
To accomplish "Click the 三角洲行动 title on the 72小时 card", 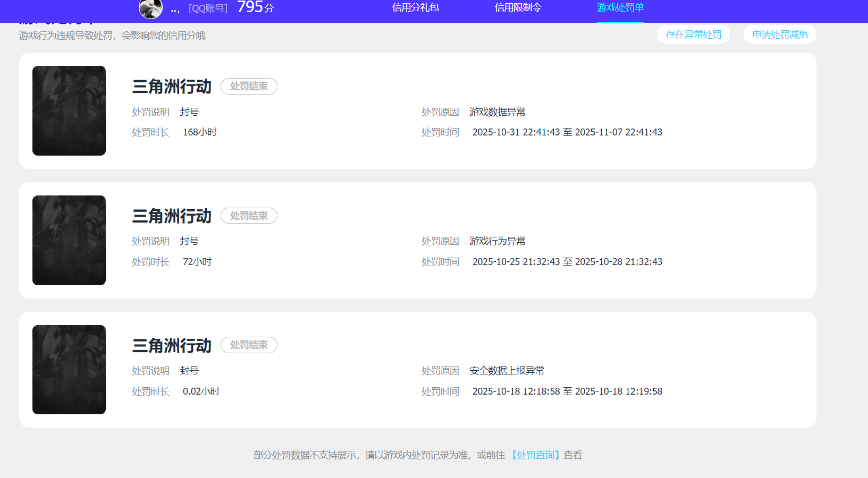I will (x=172, y=216).
